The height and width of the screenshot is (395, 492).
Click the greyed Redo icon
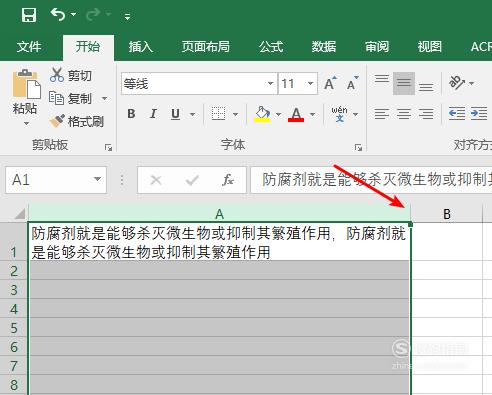tap(93, 14)
